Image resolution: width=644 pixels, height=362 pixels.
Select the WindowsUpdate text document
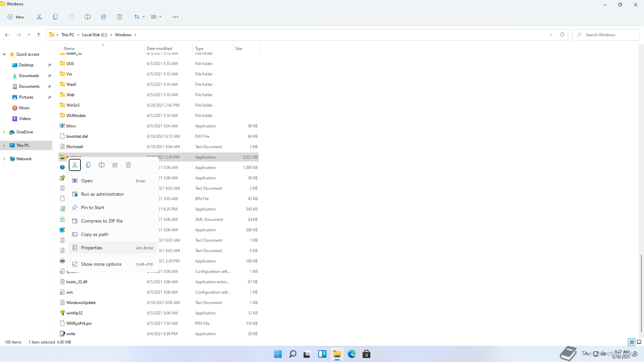click(x=159, y=303)
